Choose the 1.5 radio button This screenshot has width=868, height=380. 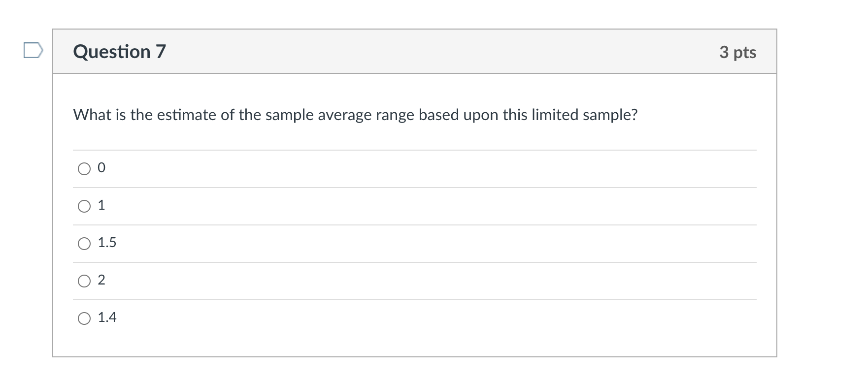pyautogui.click(x=84, y=244)
